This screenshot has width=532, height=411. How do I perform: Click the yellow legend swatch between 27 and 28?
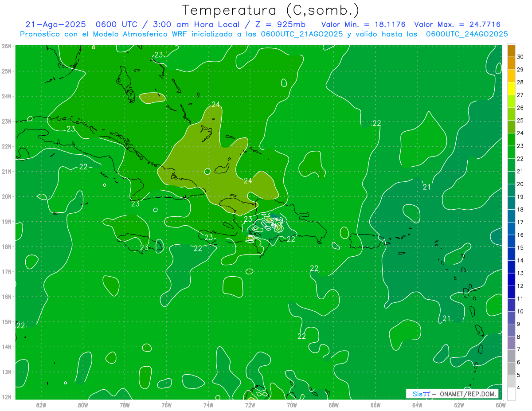(511, 89)
